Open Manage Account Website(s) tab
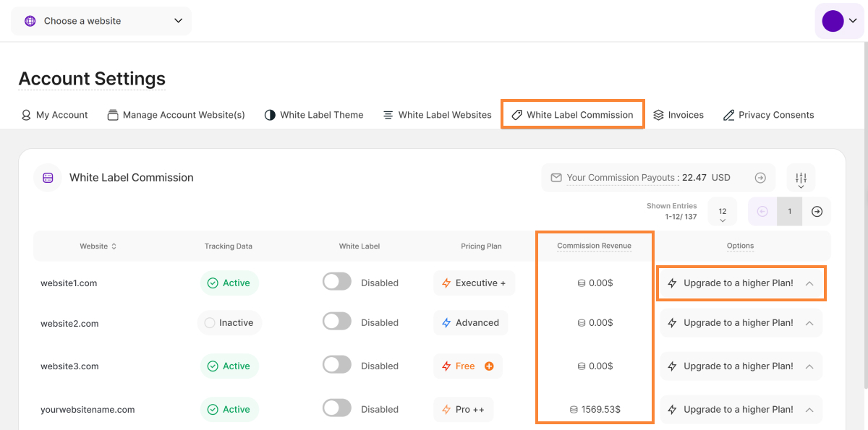868x430 pixels. tap(176, 115)
